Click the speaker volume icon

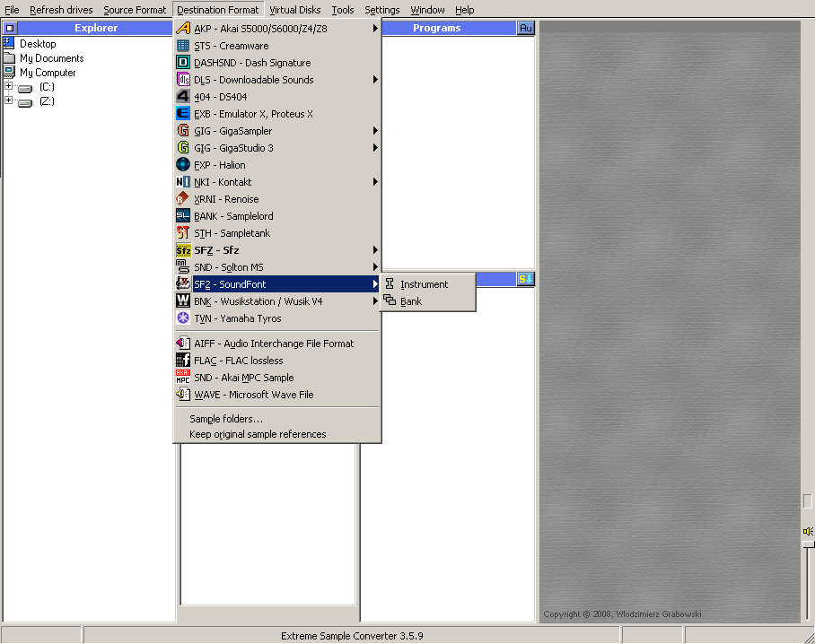pos(808,531)
